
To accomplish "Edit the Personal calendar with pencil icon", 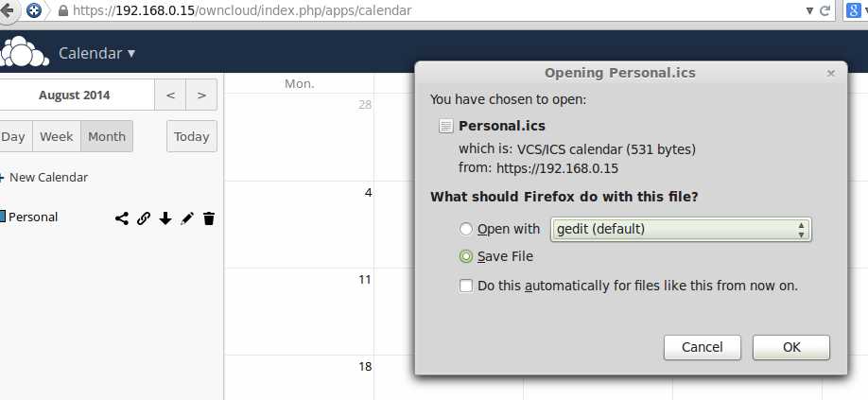I will pos(187,218).
